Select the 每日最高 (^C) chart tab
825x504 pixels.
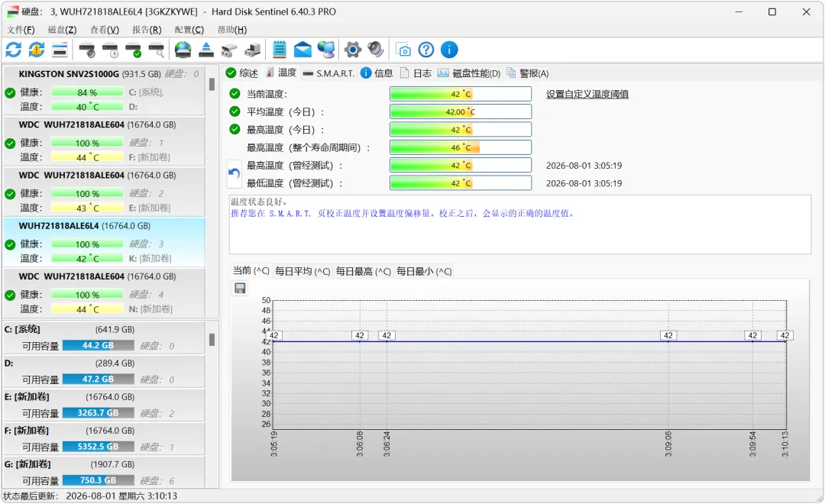364,271
